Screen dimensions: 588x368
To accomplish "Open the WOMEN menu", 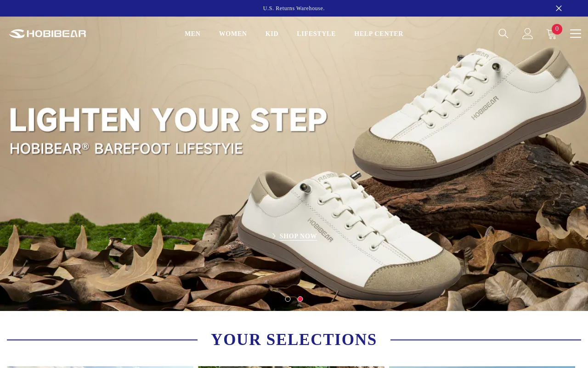I will point(233,34).
